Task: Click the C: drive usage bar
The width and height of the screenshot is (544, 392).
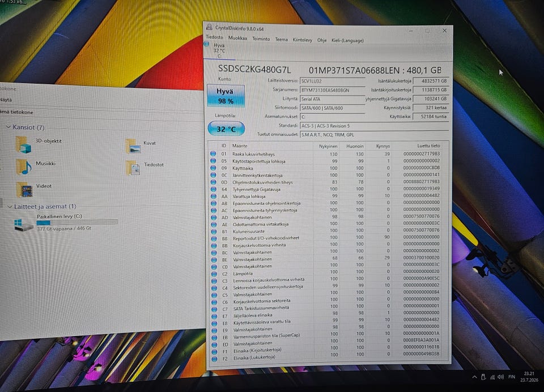Action: point(77,223)
